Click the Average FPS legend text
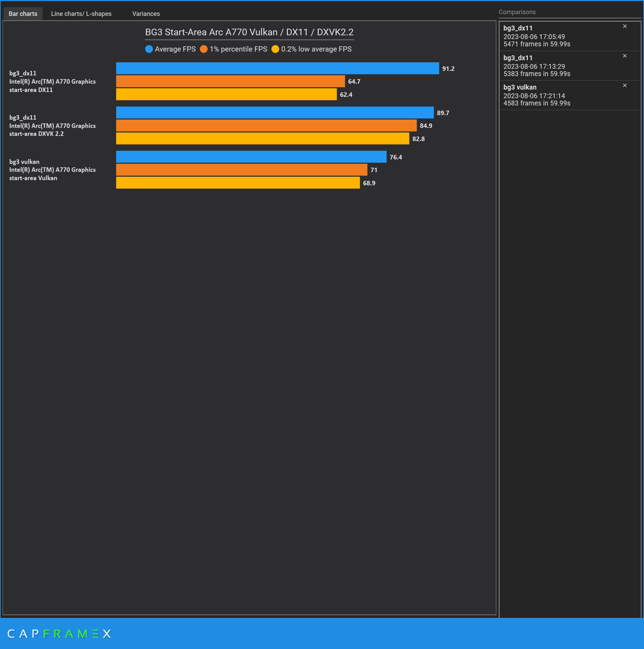Image resolution: width=644 pixels, height=649 pixels. (175, 49)
